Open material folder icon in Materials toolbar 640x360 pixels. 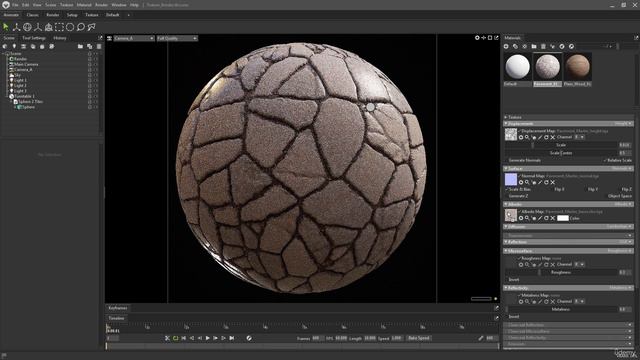click(x=534, y=47)
